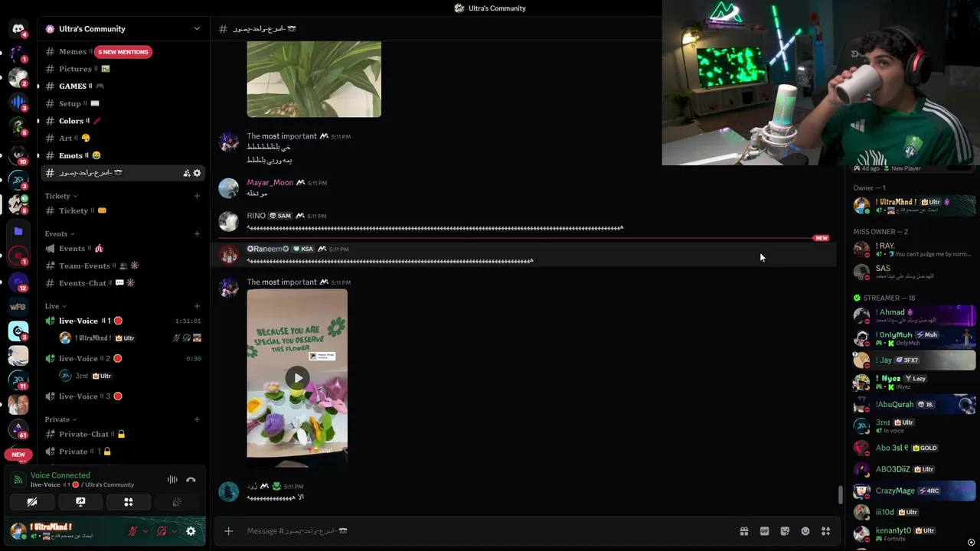View CrazyMage in member list
Viewport: 980px width, 551px height.
[x=915, y=491]
